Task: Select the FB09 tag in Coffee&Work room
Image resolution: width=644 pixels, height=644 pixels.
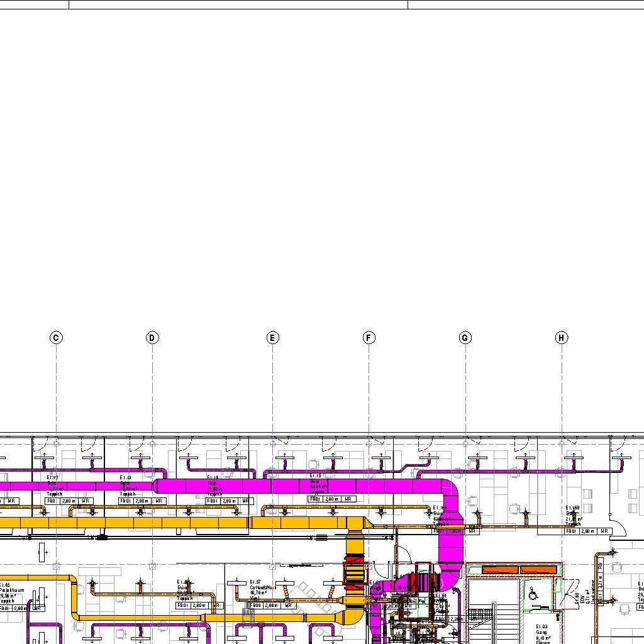Action: tap(255, 606)
